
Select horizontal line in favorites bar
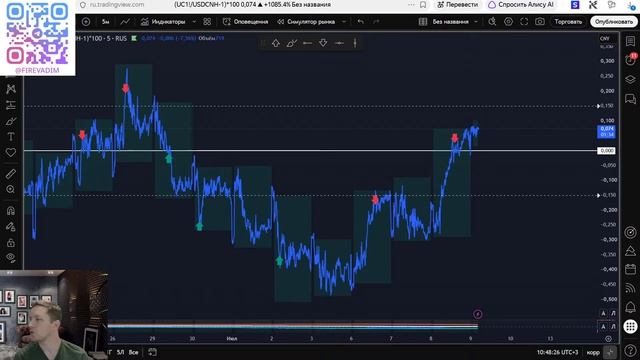pos(339,43)
